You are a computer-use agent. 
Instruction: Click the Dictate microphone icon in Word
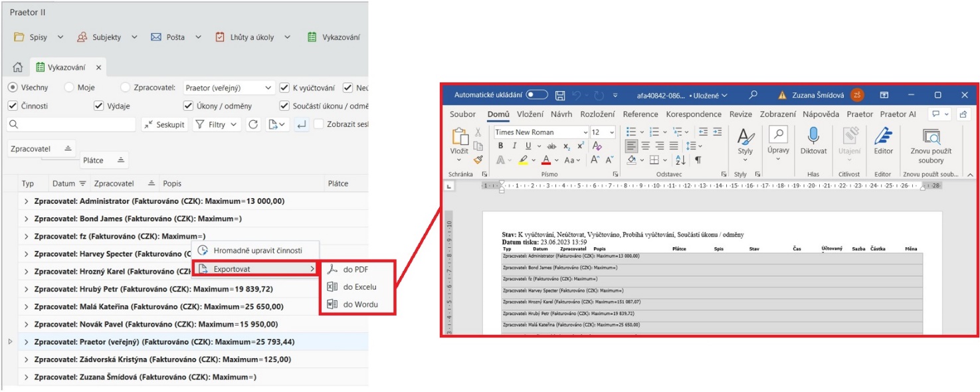[x=813, y=137]
